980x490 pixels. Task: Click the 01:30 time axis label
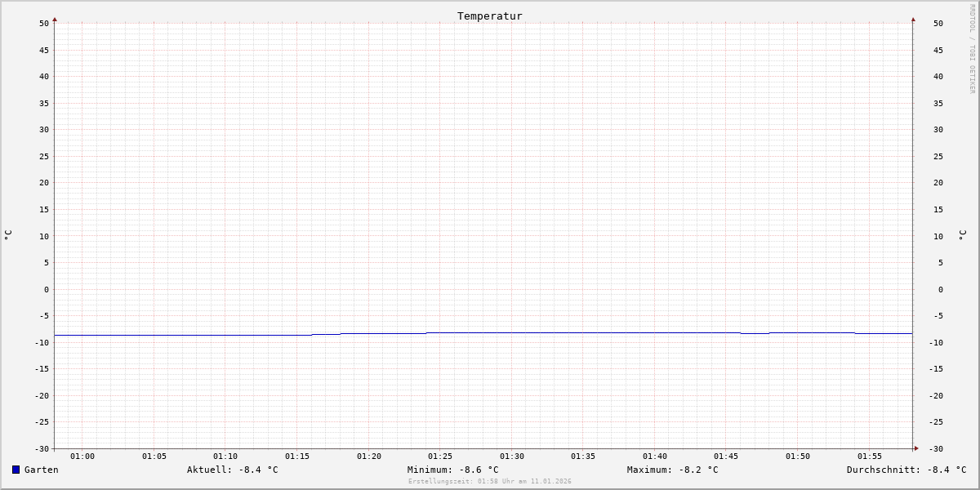tap(512, 457)
